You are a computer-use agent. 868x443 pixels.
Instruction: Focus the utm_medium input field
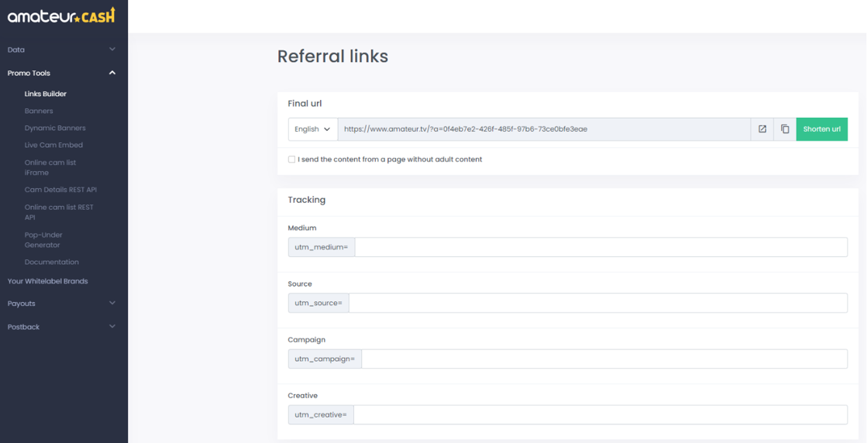click(x=601, y=247)
